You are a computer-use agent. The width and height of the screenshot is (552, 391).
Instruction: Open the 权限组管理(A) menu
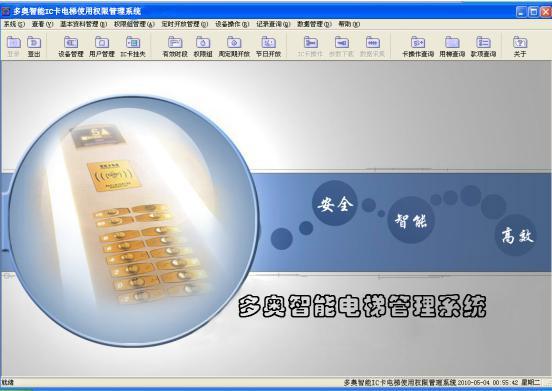pos(134,24)
